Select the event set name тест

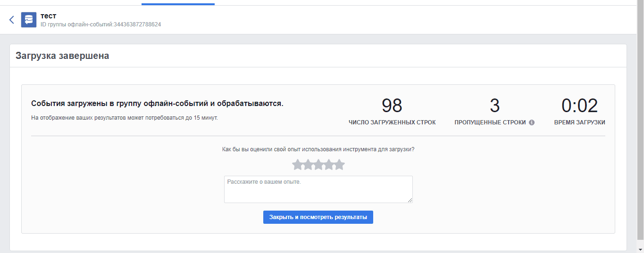(49, 16)
